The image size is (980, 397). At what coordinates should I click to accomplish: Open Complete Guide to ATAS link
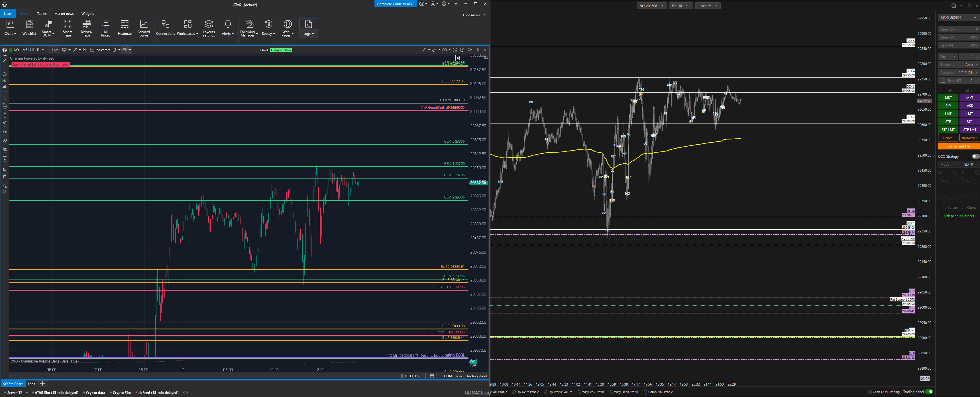(x=396, y=4)
